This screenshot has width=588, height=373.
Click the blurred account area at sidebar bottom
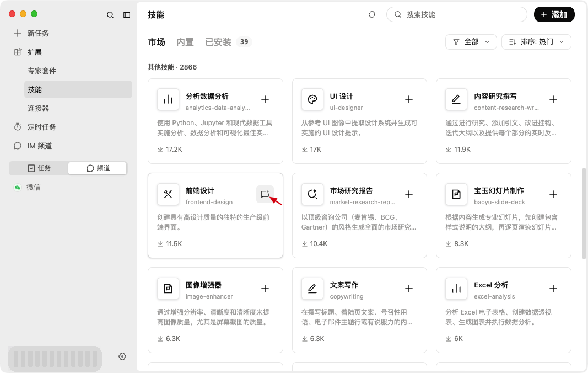click(x=55, y=359)
